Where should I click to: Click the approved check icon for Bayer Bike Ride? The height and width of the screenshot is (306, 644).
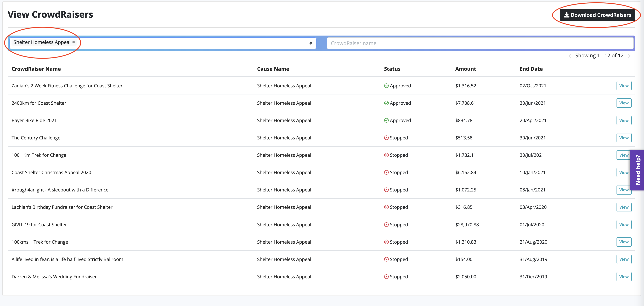[386, 121]
